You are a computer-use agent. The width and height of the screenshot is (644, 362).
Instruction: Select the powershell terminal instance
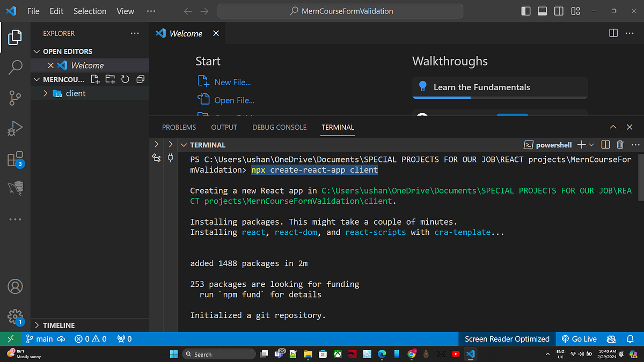pyautogui.click(x=547, y=145)
